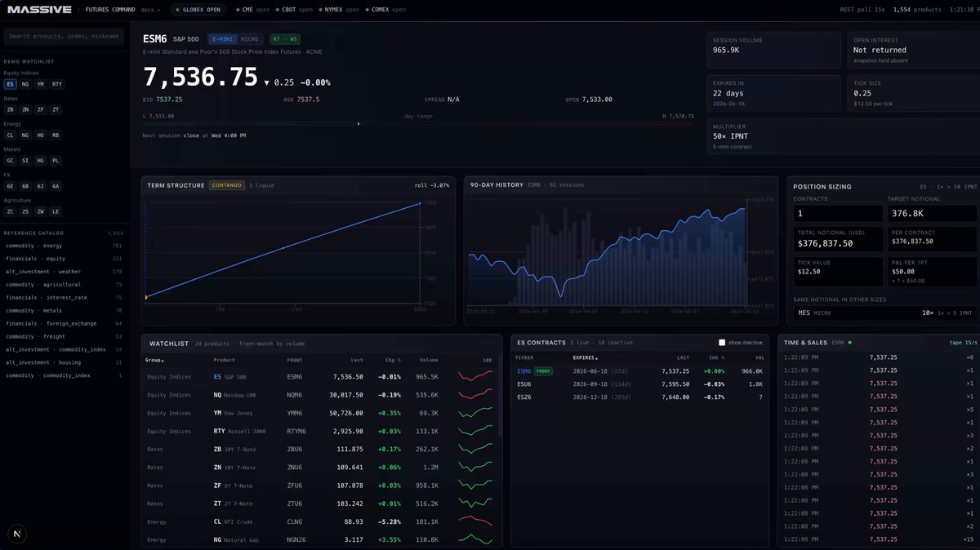Open financials · equity catalog entry
980x550 pixels.
pos(64,259)
